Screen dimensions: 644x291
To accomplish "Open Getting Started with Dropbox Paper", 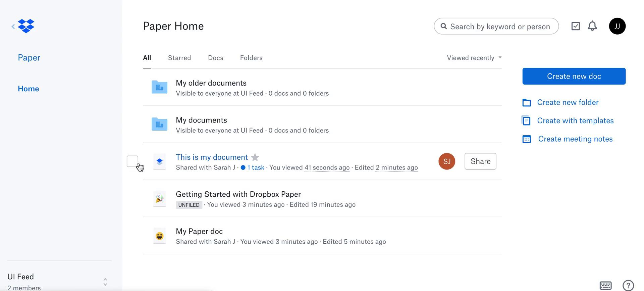I will [238, 194].
